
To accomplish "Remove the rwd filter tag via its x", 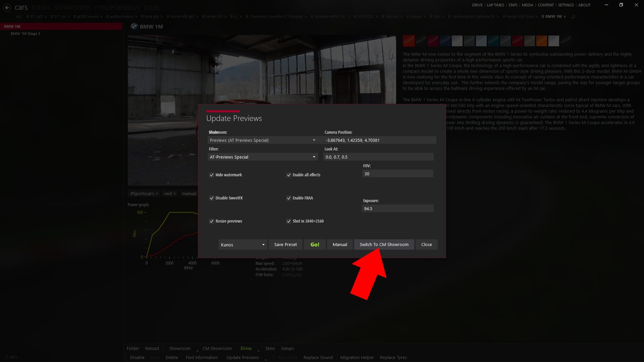I will tap(174, 193).
